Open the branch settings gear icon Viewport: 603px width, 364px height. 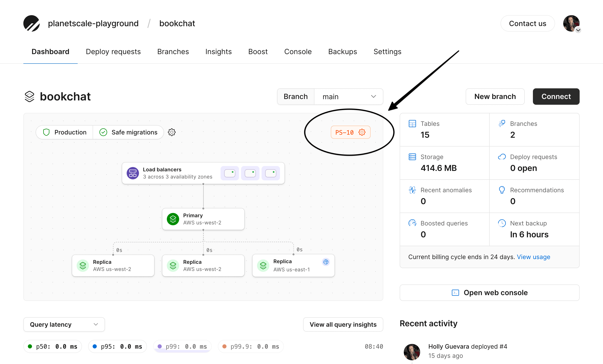(172, 132)
